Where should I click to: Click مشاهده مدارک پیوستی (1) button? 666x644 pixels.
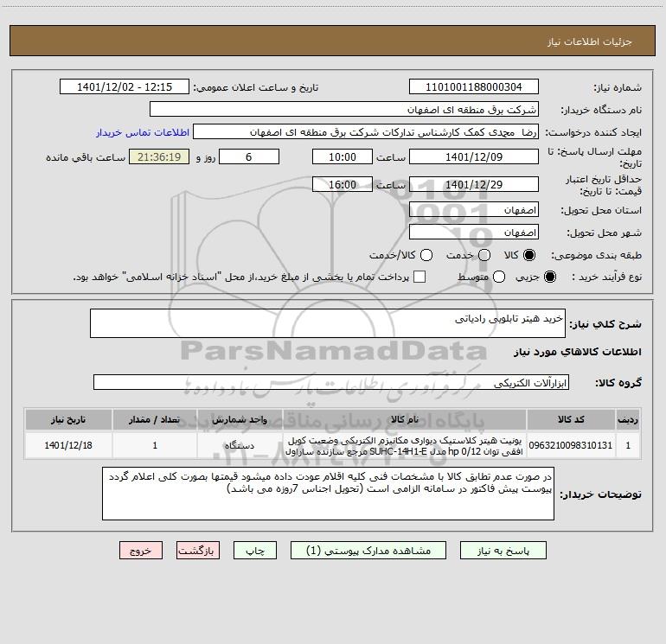point(368,551)
